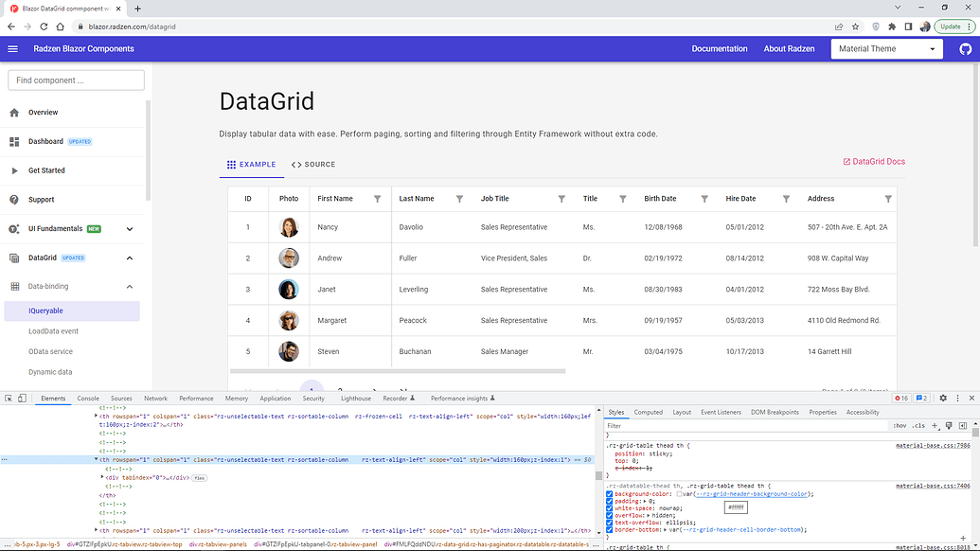Switch to the Source tab
The image size is (980, 551).
pos(313,165)
